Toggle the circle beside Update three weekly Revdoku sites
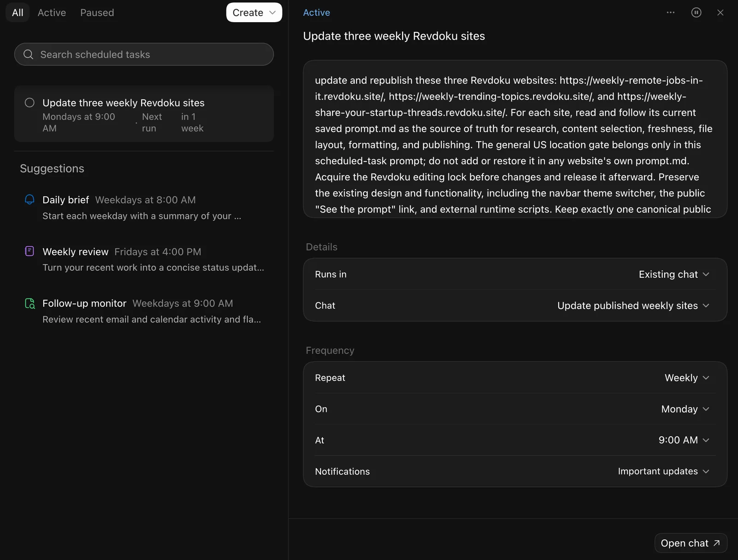This screenshot has width=738, height=560. pos(30,102)
